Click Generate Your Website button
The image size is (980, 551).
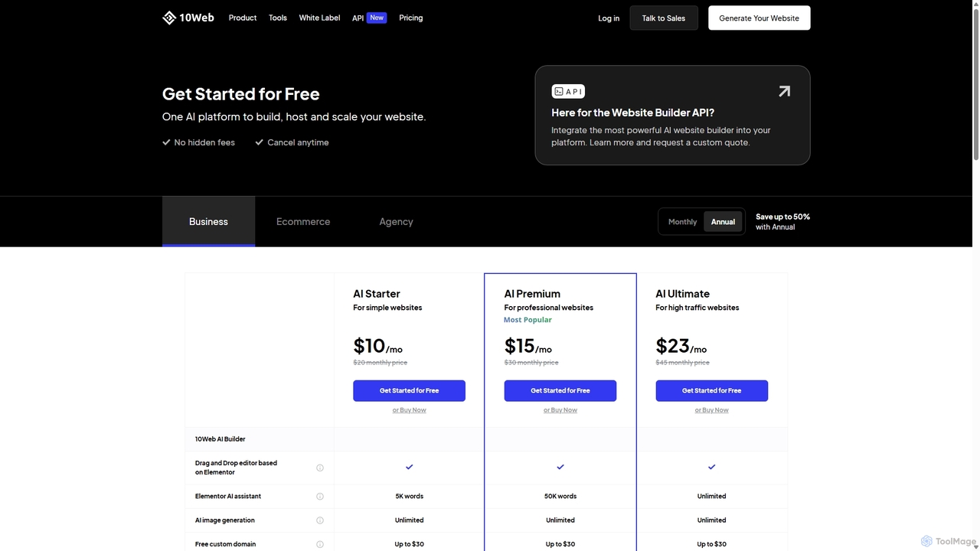(x=759, y=18)
